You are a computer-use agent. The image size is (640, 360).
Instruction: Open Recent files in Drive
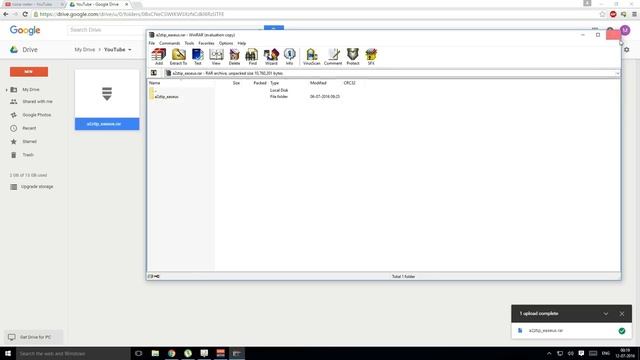pyautogui.click(x=29, y=128)
